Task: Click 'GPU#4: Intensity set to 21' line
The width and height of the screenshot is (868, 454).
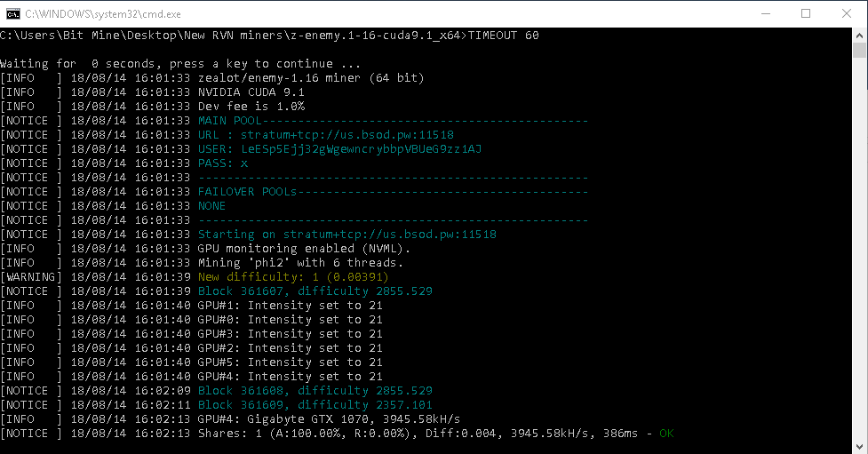Action: pos(290,377)
